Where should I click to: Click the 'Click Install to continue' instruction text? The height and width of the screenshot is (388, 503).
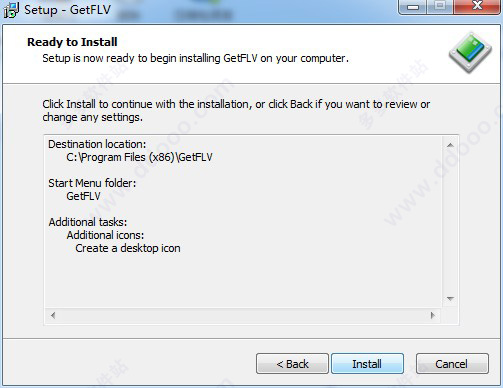pos(236,111)
